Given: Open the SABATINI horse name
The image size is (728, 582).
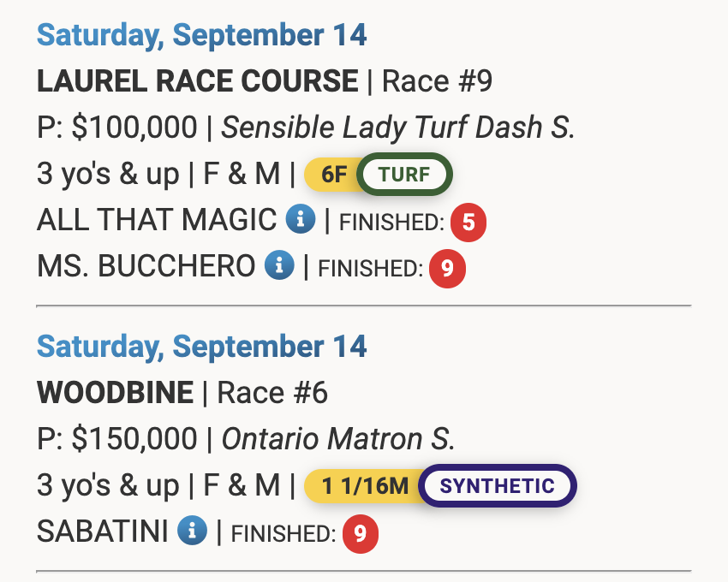Looking at the screenshot, I should (102, 532).
